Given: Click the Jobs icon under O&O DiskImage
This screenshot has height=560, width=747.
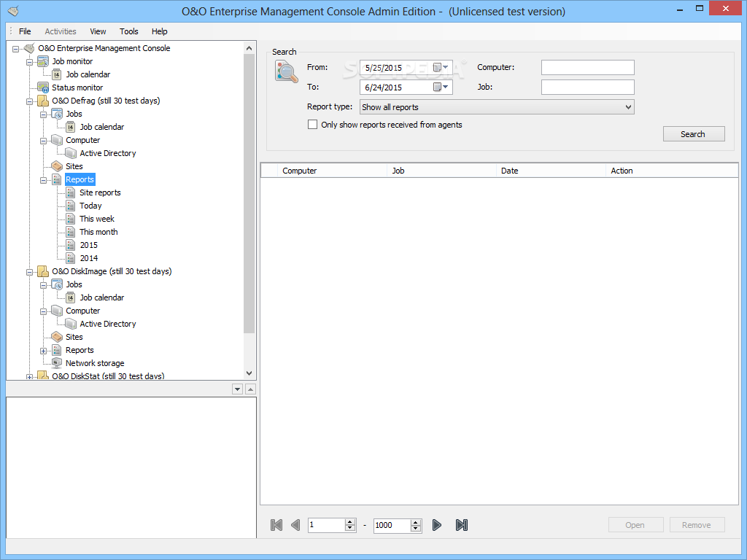Looking at the screenshot, I should pos(57,284).
